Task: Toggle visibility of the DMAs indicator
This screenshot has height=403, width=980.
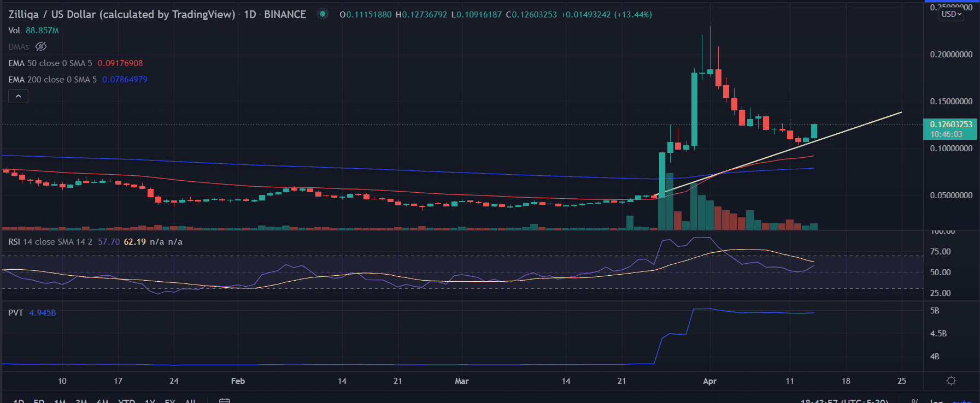Action: tap(41, 47)
